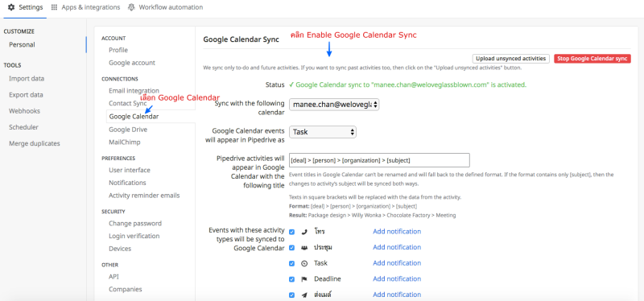Click Add notification link for Deadline
This screenshot has height=301, width=644.
397,278
